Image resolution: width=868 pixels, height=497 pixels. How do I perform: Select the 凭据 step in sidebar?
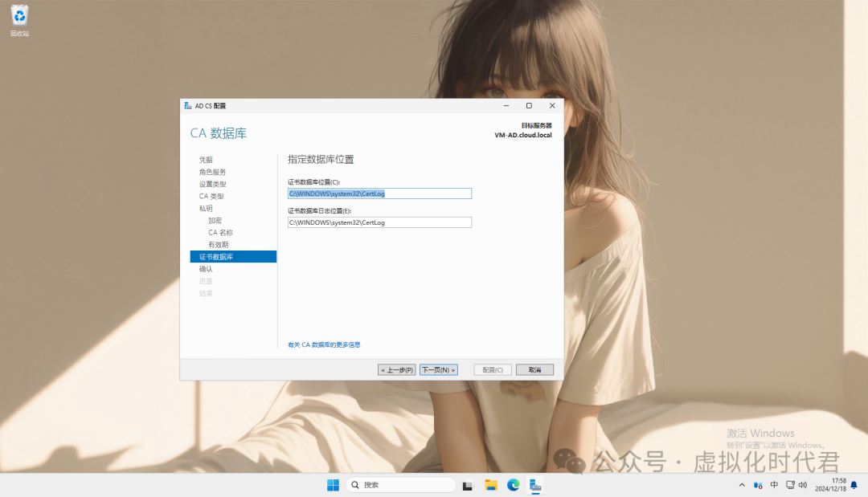pyautogui.click(x=206, y=160)
